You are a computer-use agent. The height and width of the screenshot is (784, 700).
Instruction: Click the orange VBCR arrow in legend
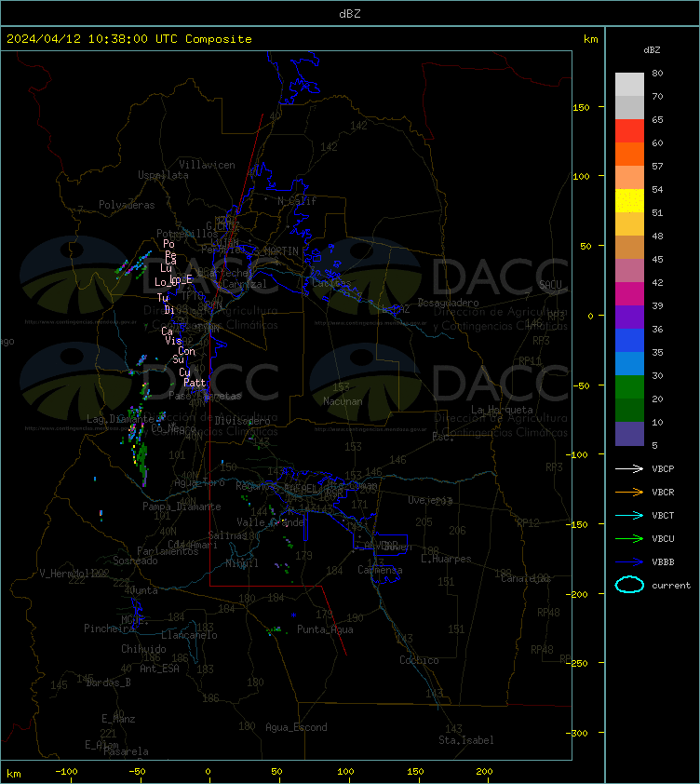(629, 492)
